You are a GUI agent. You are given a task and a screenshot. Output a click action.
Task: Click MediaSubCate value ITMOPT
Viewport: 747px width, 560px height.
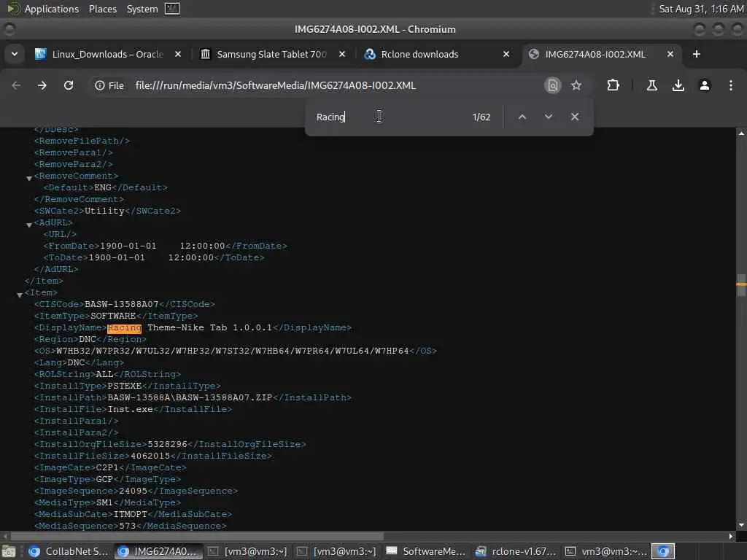(130, 514)
